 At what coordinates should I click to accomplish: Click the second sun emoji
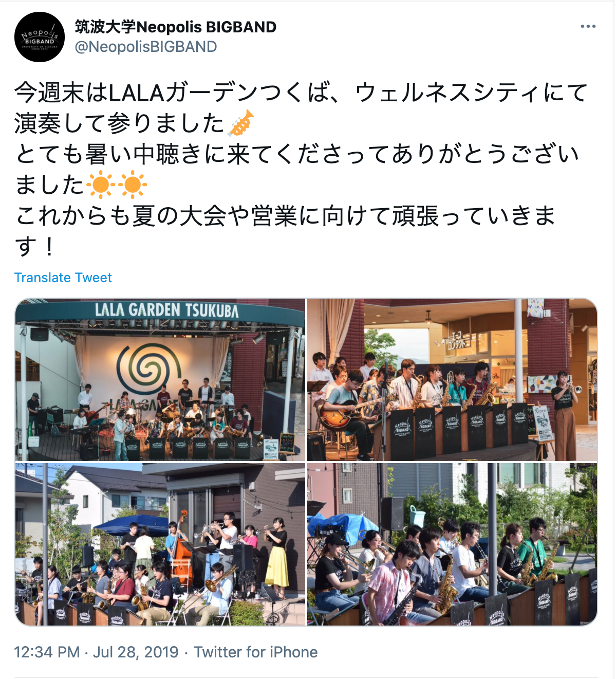[x=133, y=185]
